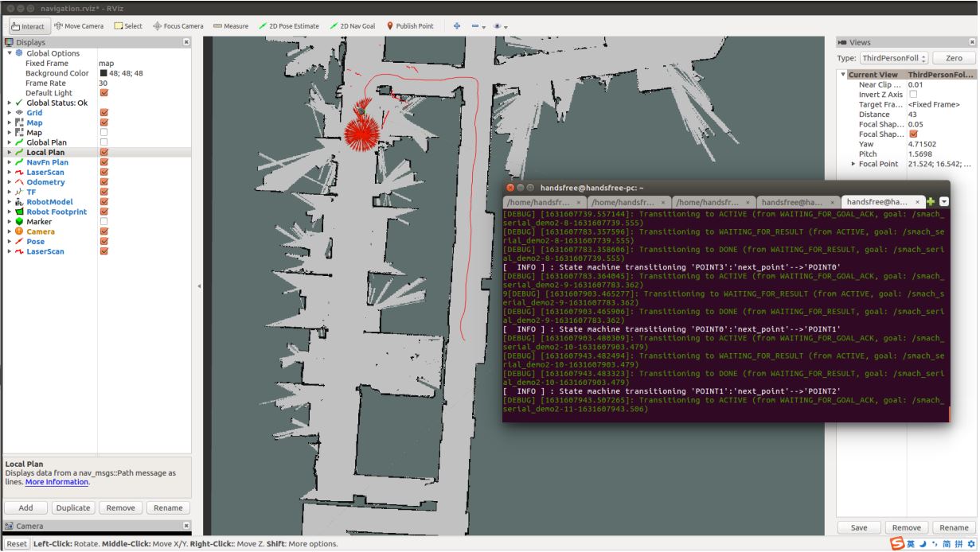This screenshot has width=980, height=552.
Task: Open the remove-tool minus dropdown
Action: (x=478, y=25)
